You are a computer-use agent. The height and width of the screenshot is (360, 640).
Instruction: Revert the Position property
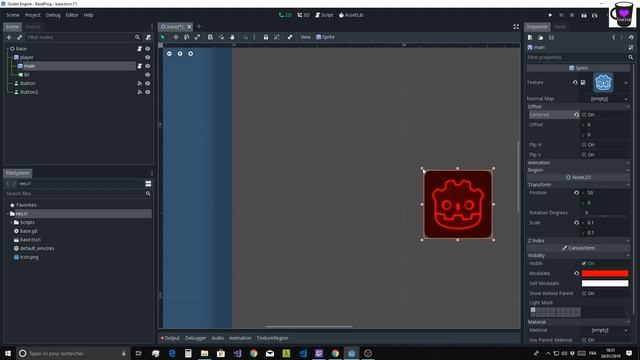click(576, 193)
